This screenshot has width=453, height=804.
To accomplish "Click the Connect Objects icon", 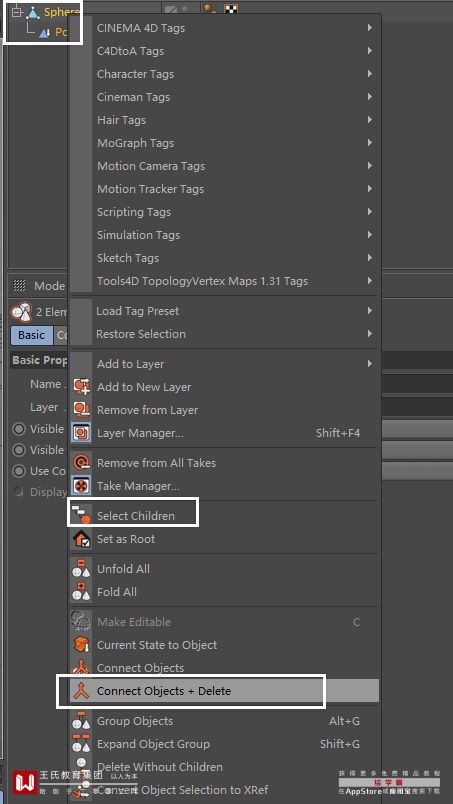I will pyautogui.click(x=82, y=668).
